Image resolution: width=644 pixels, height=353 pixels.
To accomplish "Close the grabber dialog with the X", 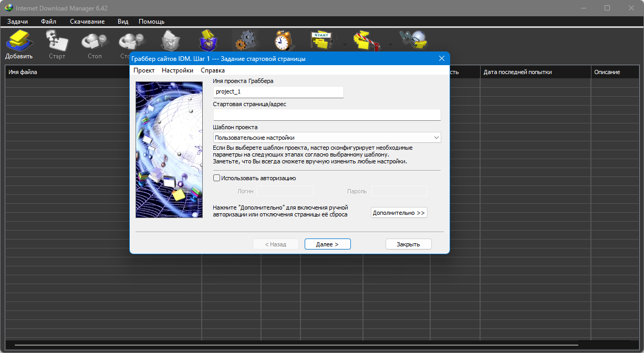I will [x=441, y=59].
